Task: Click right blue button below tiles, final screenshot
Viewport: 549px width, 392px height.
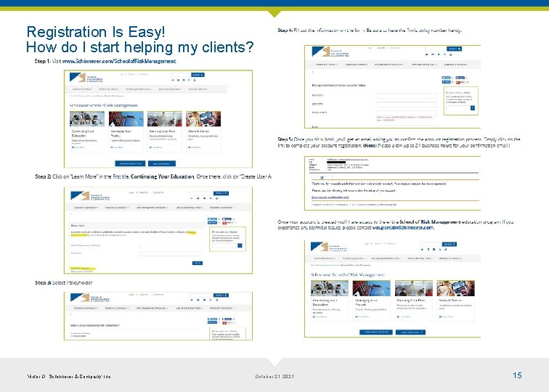Action: pyautogui.click(x=410, y=332)
